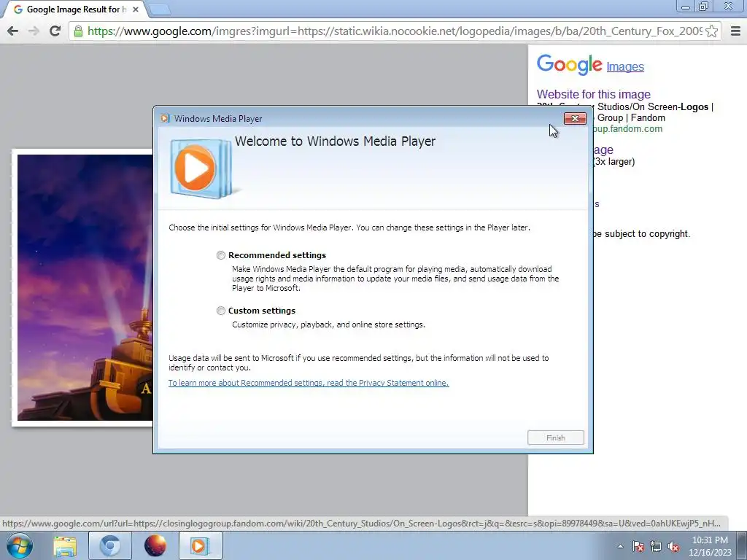Click the Chrome address bar URL
747x560 pixels.
tap(395, 31)
